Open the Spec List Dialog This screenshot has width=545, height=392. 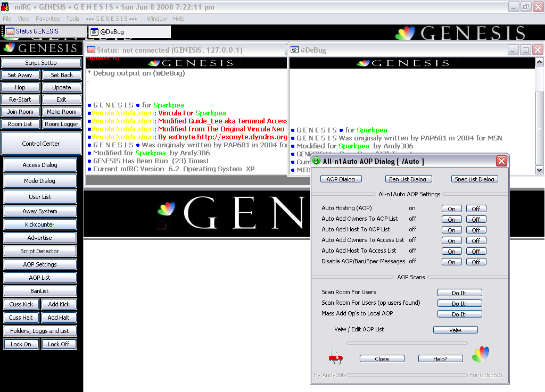tap(474, 179)
